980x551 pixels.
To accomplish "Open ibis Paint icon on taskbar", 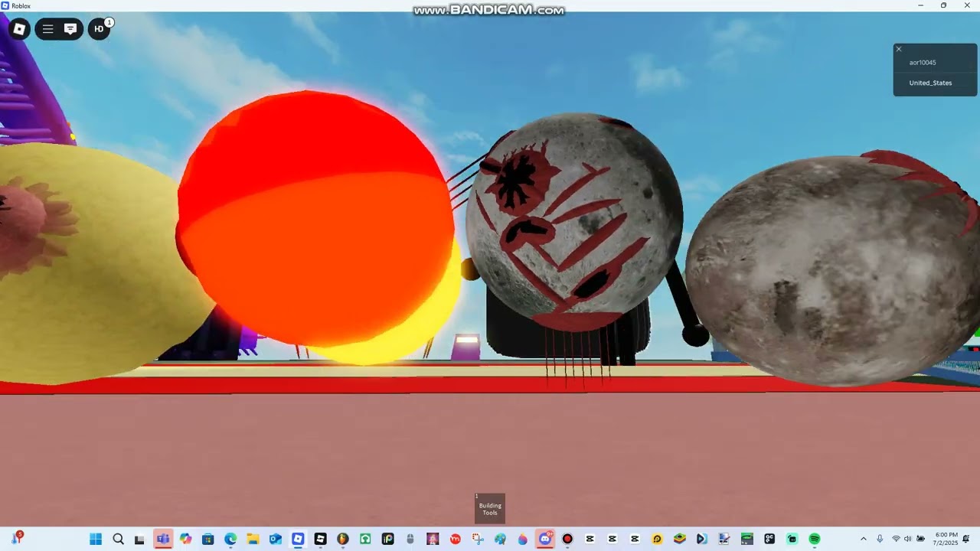I will (387, 540).
